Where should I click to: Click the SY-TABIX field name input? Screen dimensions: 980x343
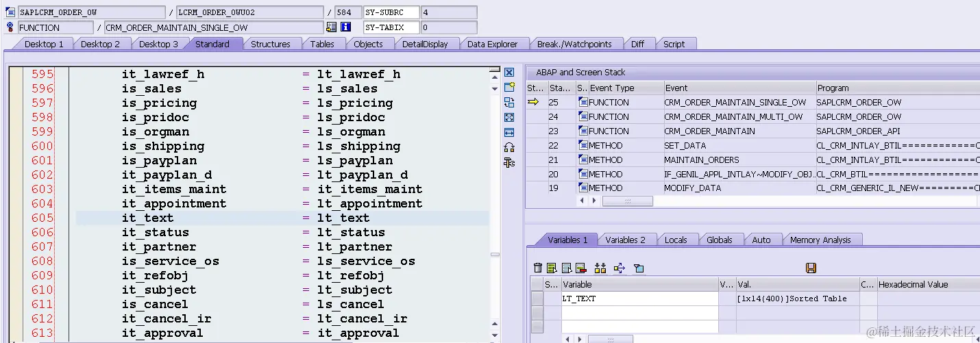(x=391, y=27)
